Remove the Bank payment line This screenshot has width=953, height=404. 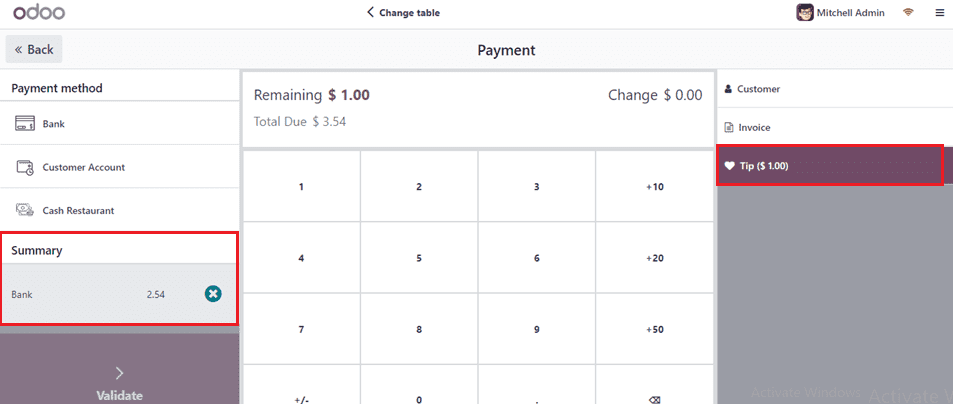click(x=213, y=294)
